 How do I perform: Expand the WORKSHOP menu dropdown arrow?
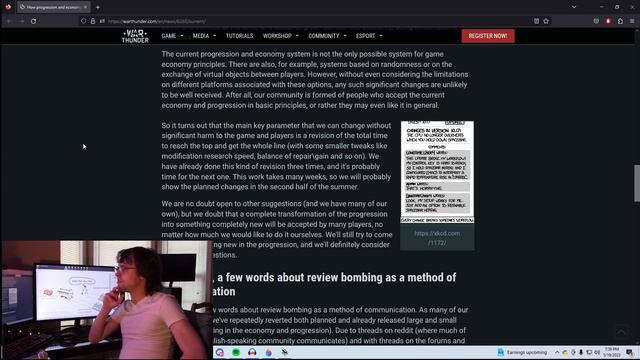297,36
